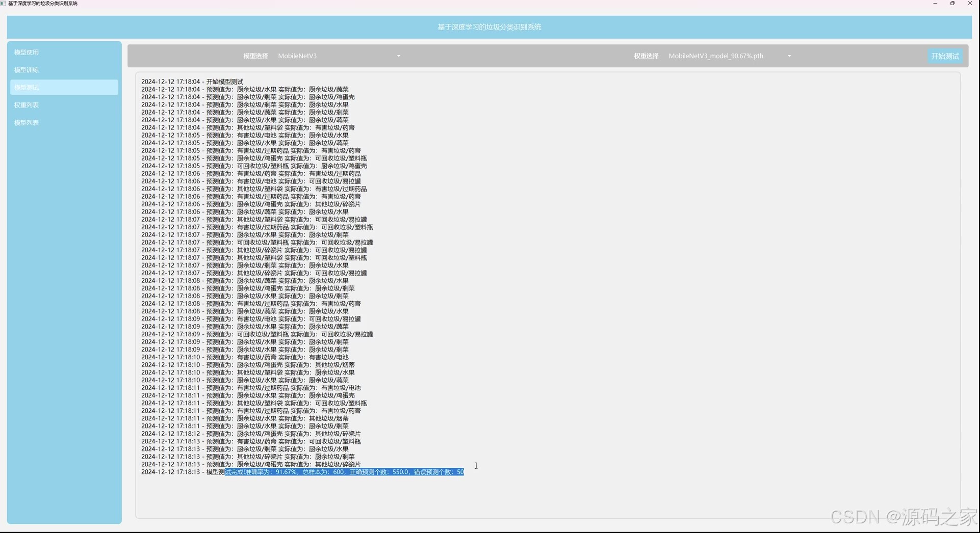Click log row predicting 其他垃圾/塑料袋 actual 厨余垃圾/水果
The height and width of the screenshot is (533, 980).
point(248,372)
